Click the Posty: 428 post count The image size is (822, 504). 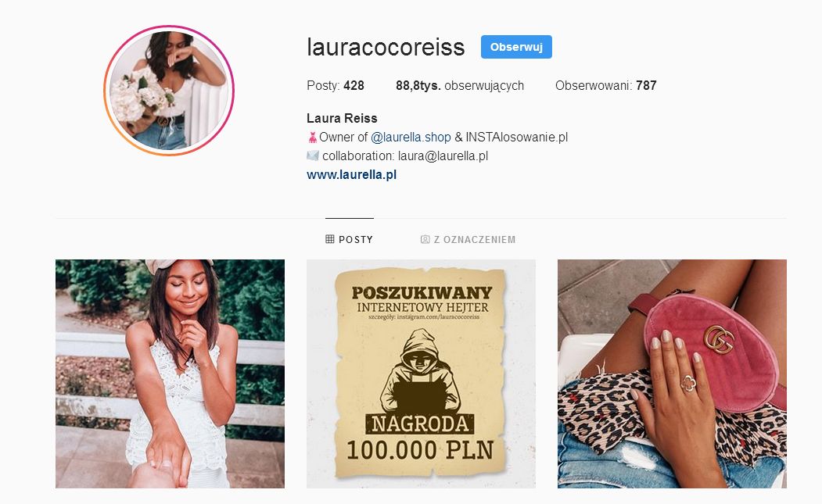336,85
